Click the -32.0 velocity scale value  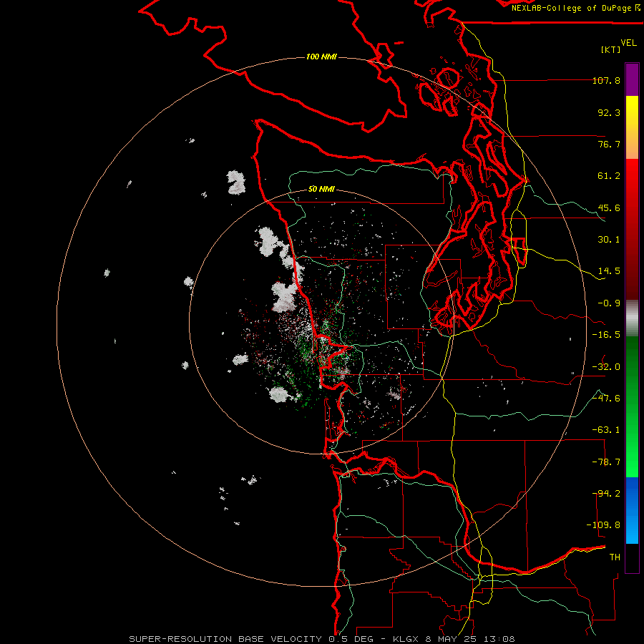606,367
